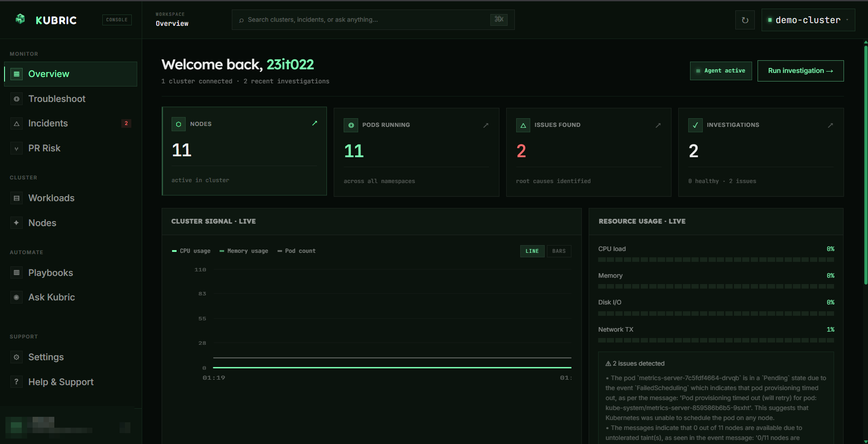Click the checkmark icon on Investigations card
Screen dimensions: 868x444
coord(695,125)
